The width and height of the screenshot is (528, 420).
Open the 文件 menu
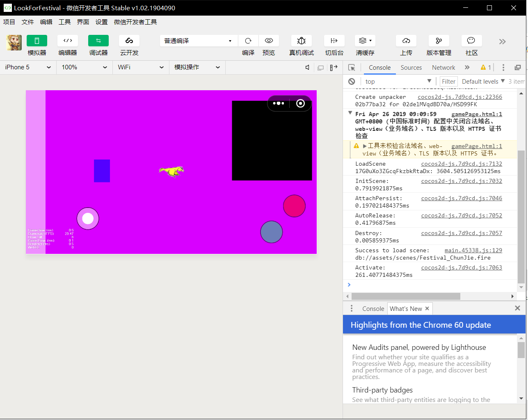27,22
